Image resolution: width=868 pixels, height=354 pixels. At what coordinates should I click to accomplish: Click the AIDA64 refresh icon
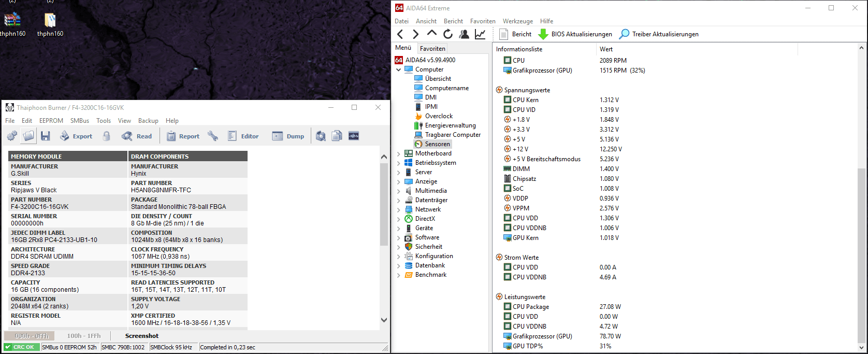coord(448,34)
